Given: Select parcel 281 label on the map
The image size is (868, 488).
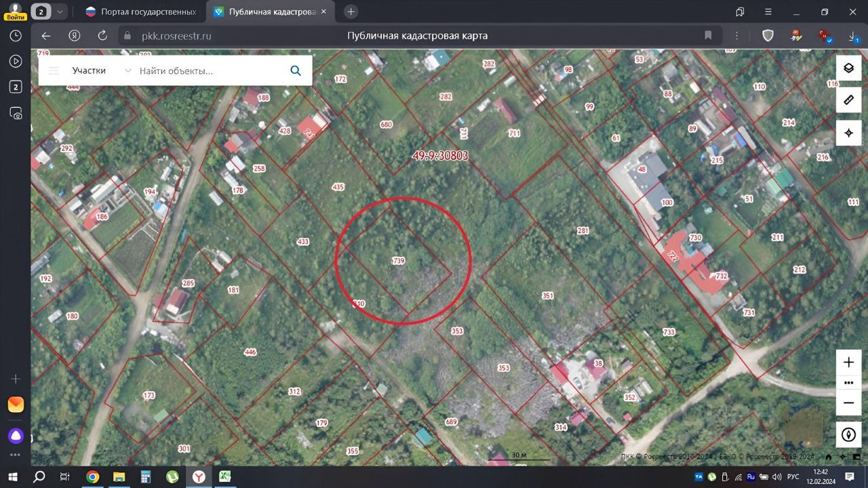Looking at the screenshot, I should (x=583, y=231).
